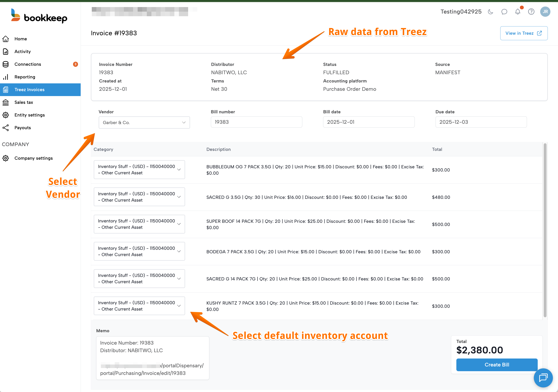The width and height of the screenshot is (558, 392).
Task: Open the Vendor dropdown Garber & Co.
Action: [x=144, y=122]
